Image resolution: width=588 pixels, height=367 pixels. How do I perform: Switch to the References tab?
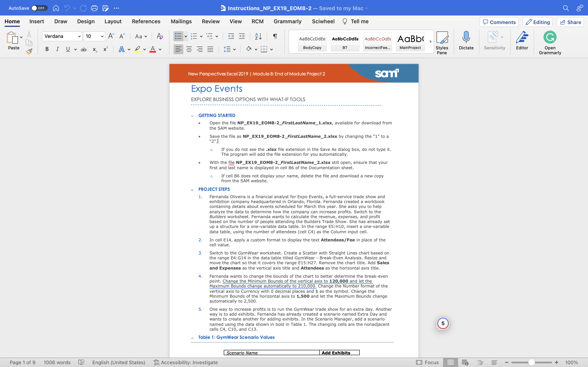pos(146,21)
